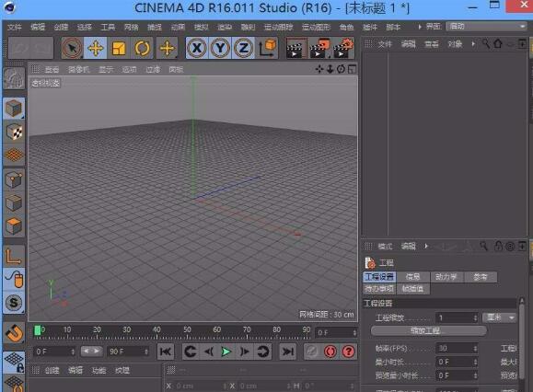The width and height of the screenshot is (533, 392).
Task: Activate the Scale tool
Action: tap(119, 48)
